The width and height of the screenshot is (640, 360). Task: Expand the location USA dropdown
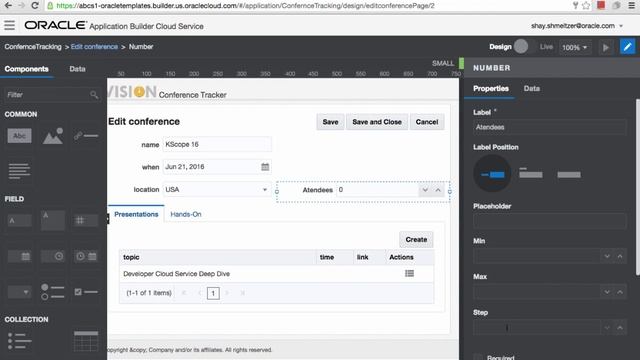click(264, 190)
